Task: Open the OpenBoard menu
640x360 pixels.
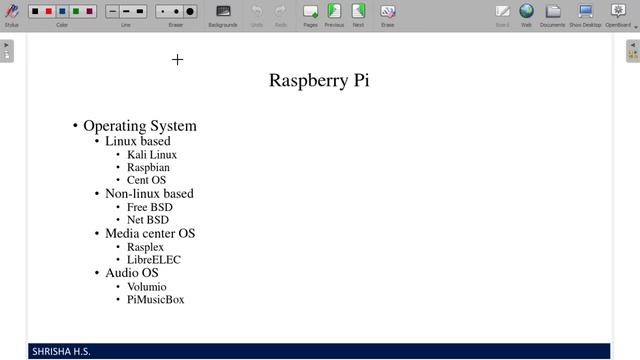Action: click(618, 16)
